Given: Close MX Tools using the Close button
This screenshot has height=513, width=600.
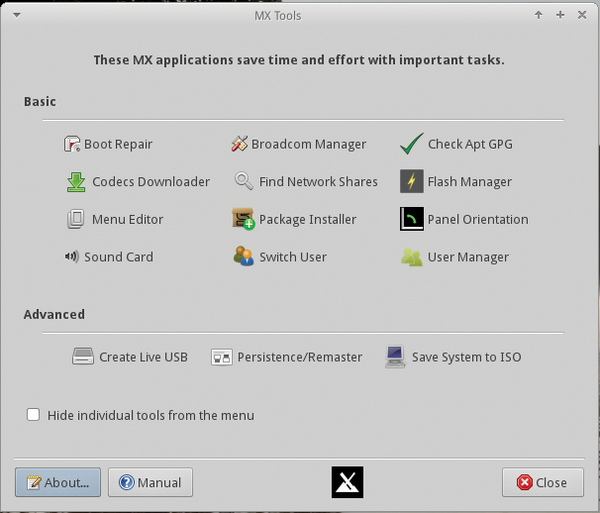Looking at the screenshot, I should tap(543, 482).
